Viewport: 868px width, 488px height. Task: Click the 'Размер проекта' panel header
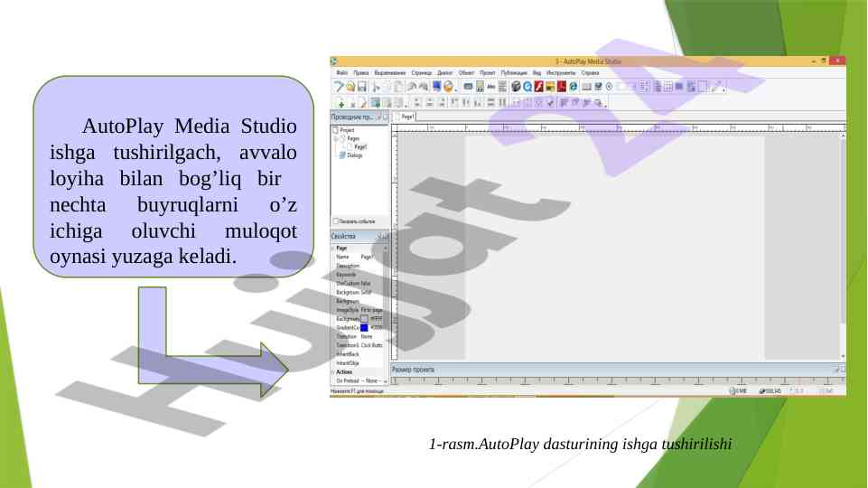619,370
